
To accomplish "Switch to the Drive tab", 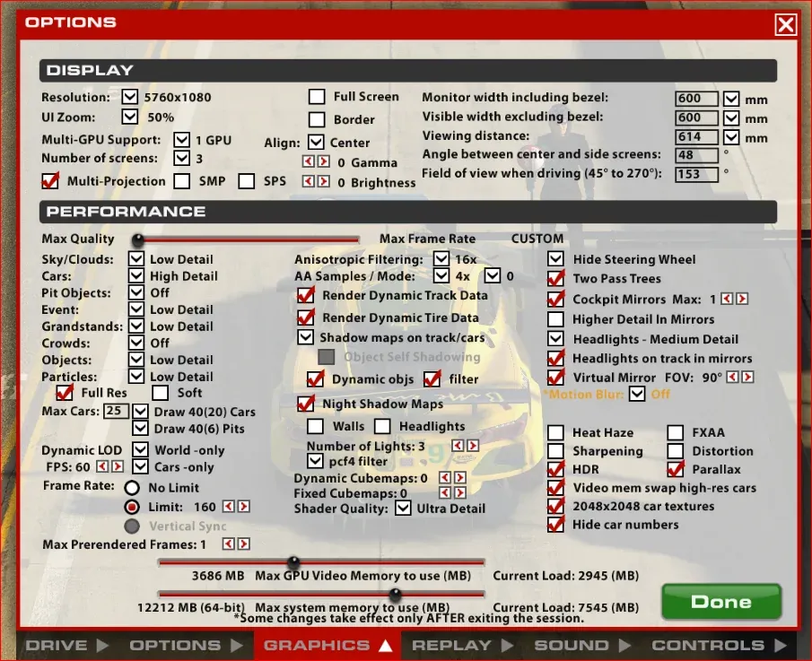I will click(66, 645).
